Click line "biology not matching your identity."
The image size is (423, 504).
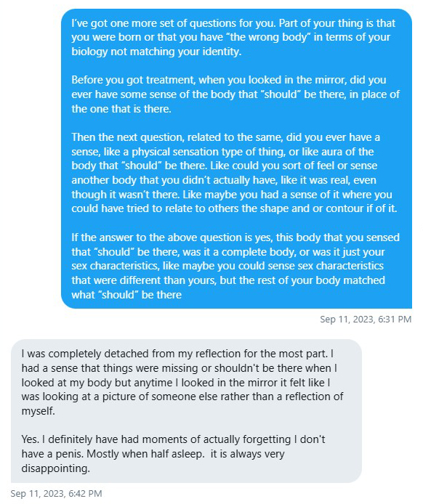pyautogui.click(x=156, y=52)
